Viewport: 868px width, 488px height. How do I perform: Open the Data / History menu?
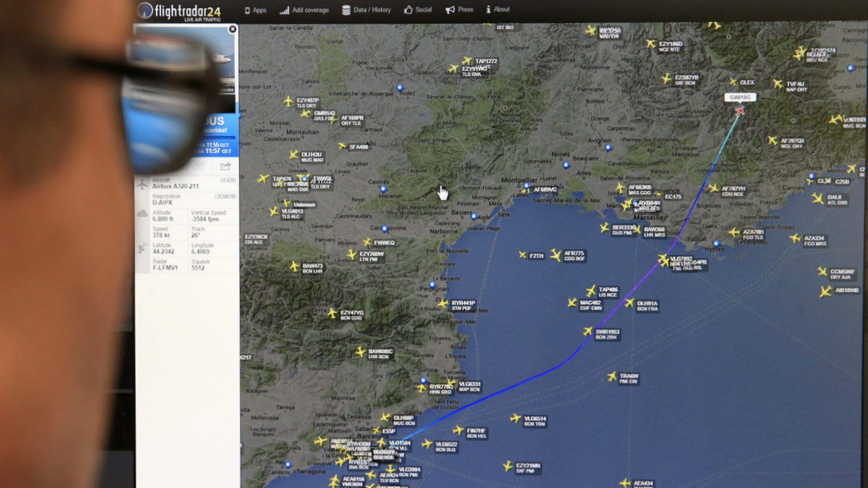click(x=367, y=10)
